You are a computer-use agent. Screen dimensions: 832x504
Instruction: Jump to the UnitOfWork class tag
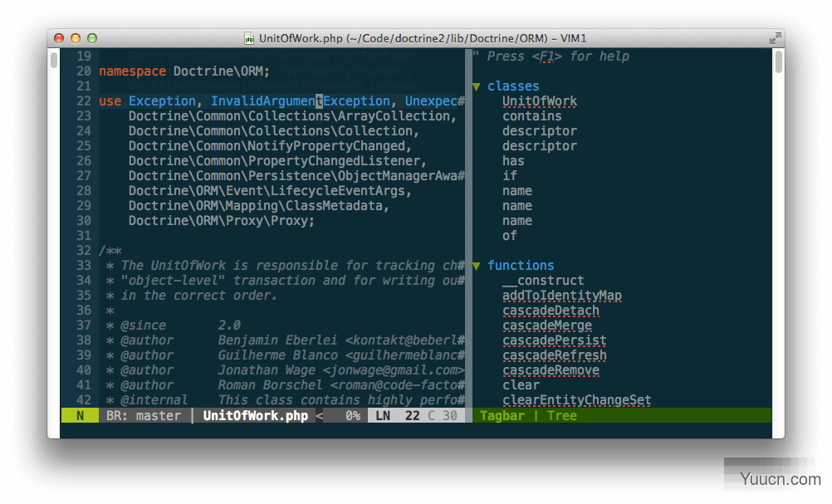coord(540,101)
